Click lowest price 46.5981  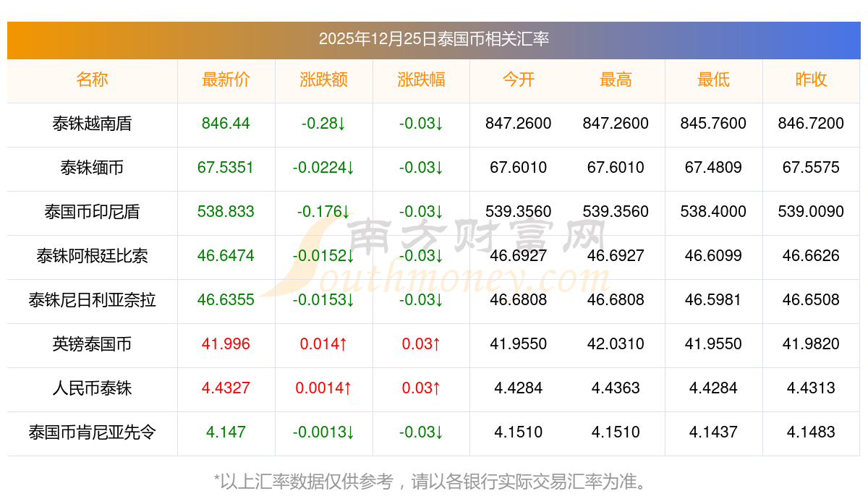(713, 300)
